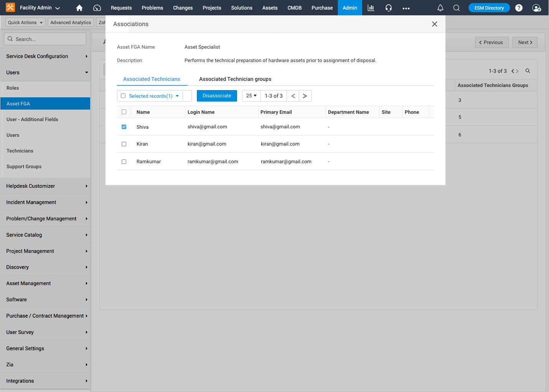Open the more options ellipsis icon

pyautogui.click(x=406, y=8)
